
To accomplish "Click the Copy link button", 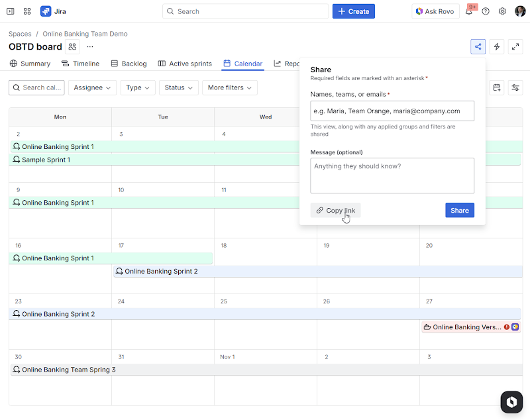I will (x=335, y=210).
